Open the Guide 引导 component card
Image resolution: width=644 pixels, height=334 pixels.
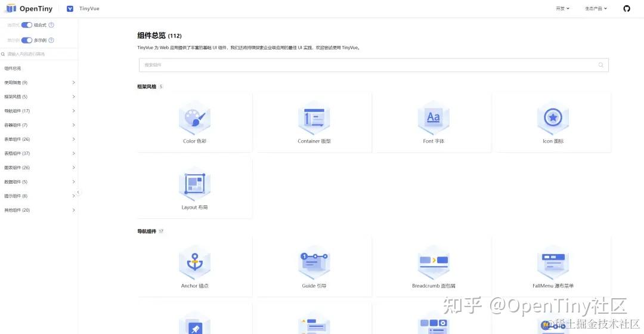314,267
